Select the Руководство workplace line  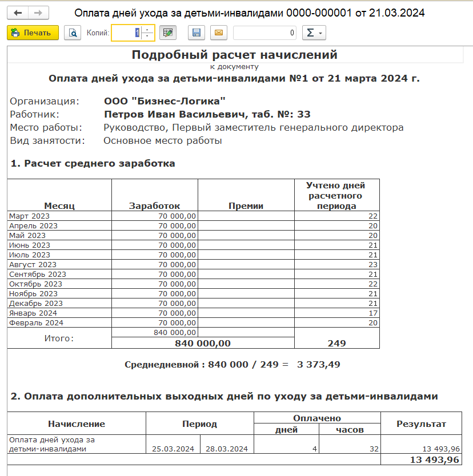click(254, 127)
